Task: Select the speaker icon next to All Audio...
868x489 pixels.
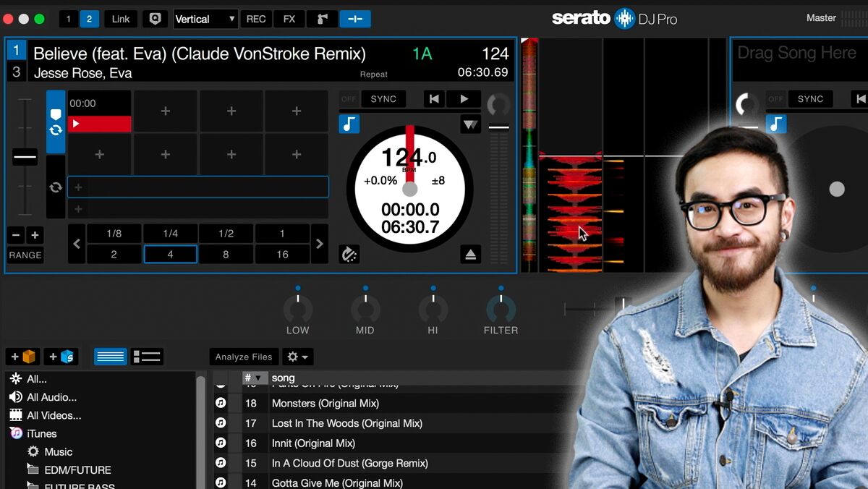Action: pos(15,397)
